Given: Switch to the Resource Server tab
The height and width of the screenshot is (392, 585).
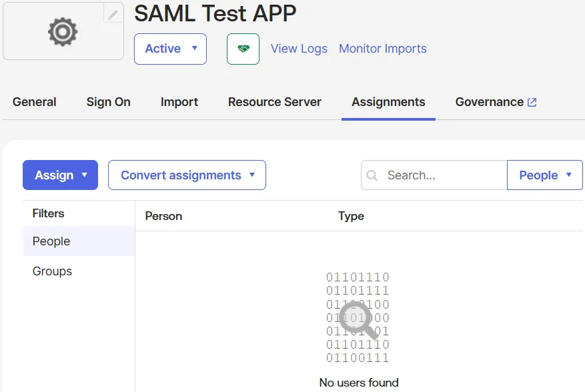Looking at the screenshot, I should [x=275, y=102].
